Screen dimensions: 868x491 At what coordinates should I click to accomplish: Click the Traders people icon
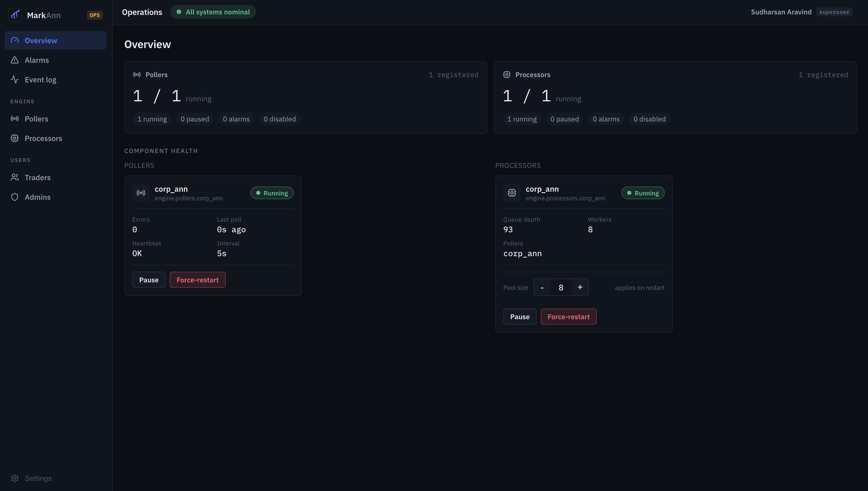(x=15, y=177)
